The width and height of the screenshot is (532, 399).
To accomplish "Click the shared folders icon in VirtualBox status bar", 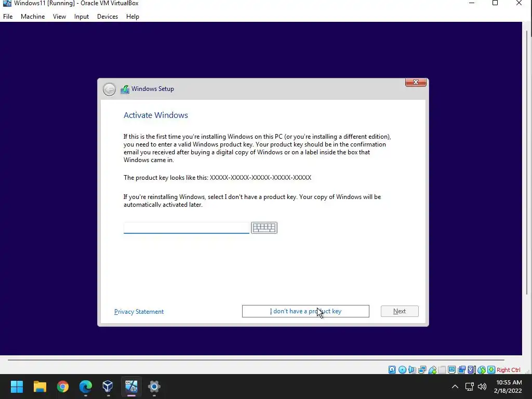I will (442, 369).
